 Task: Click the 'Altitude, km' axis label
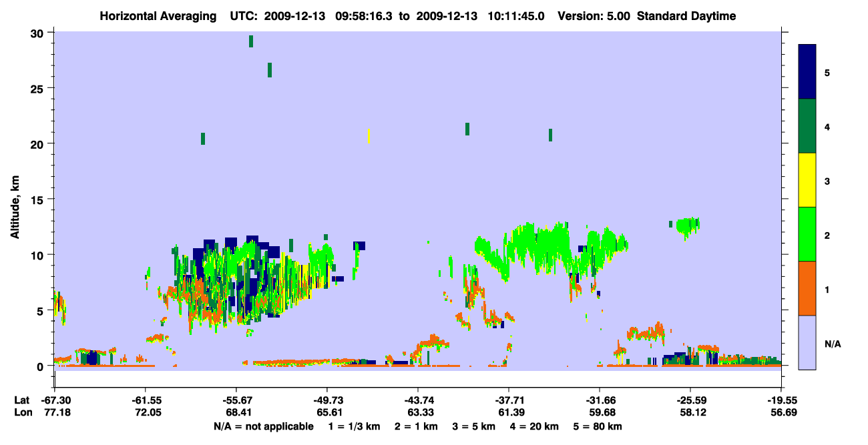[15, 208]
